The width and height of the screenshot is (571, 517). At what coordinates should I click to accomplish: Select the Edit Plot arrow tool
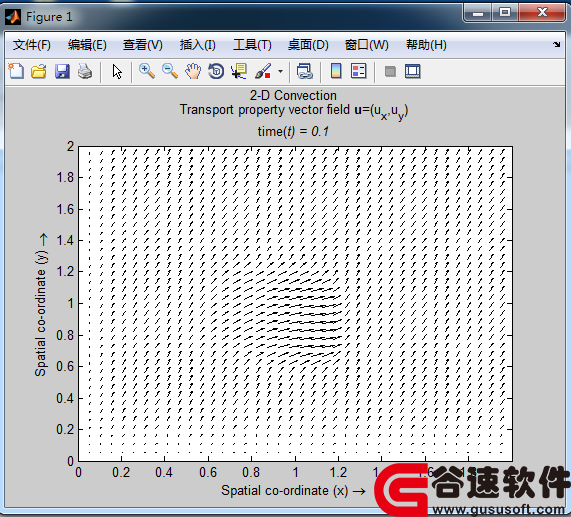click(x=117, y=71)
